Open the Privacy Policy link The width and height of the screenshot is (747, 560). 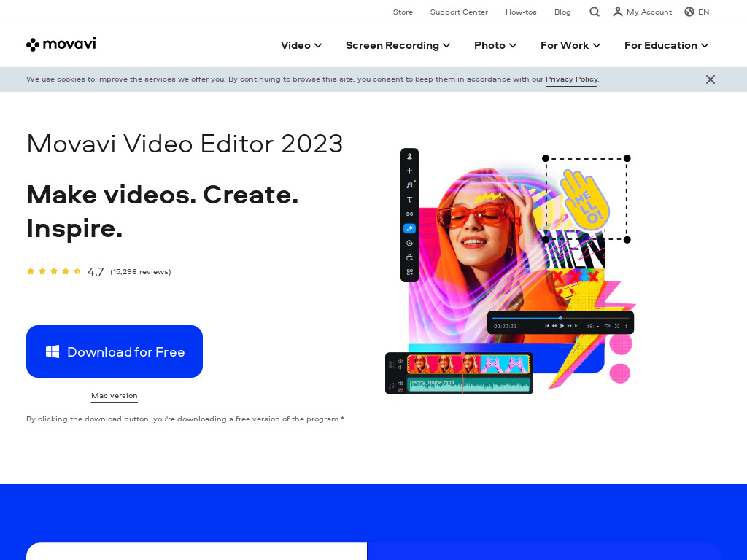click(x=571, y=79)
